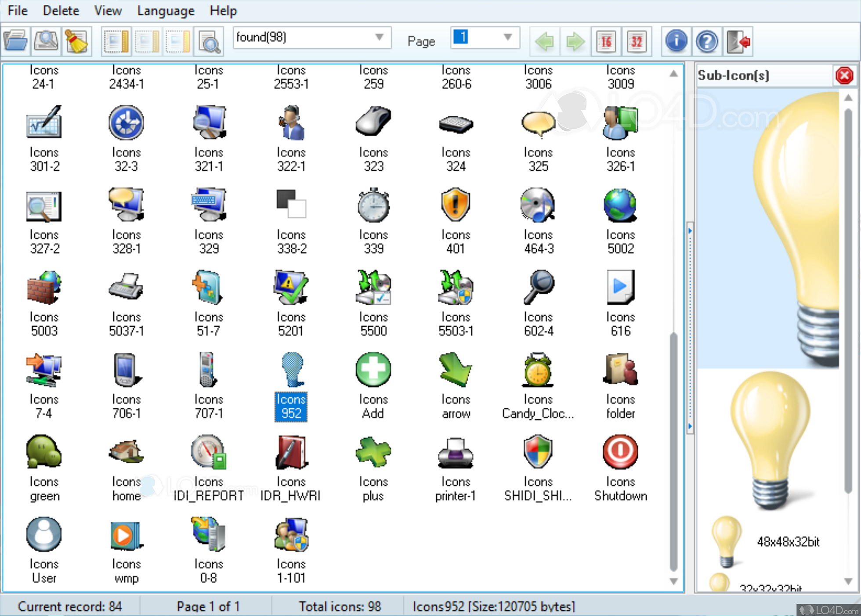
Task: Expand the found(98) dropdown
Action: (379, 37)
